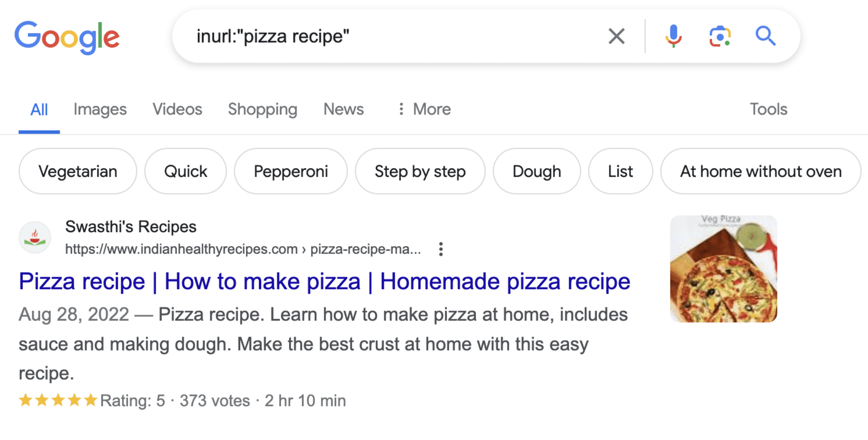Switch to the Shopping tab
The image size is (868, 440).
(x=262, y=109)
